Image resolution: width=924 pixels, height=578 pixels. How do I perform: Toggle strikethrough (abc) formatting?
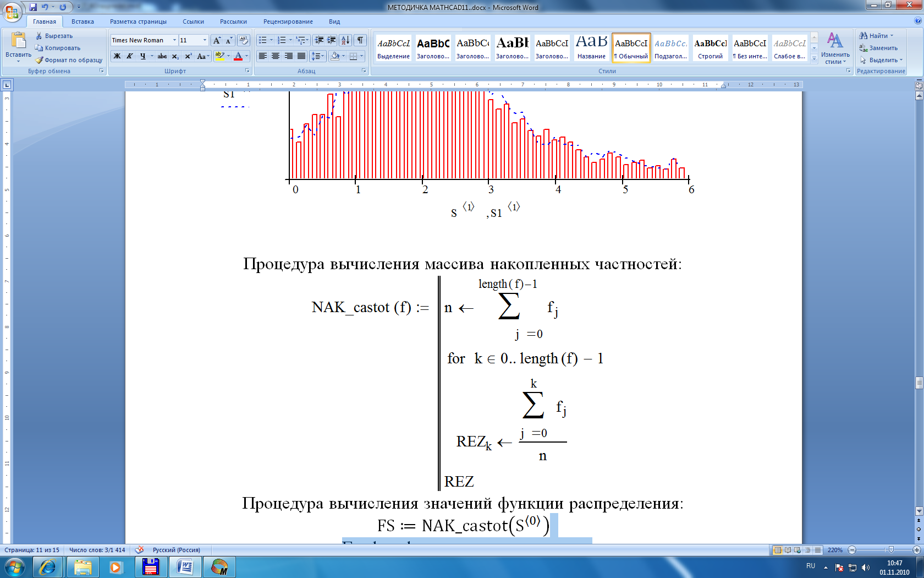pyautogui.click(x=162, y=56)
